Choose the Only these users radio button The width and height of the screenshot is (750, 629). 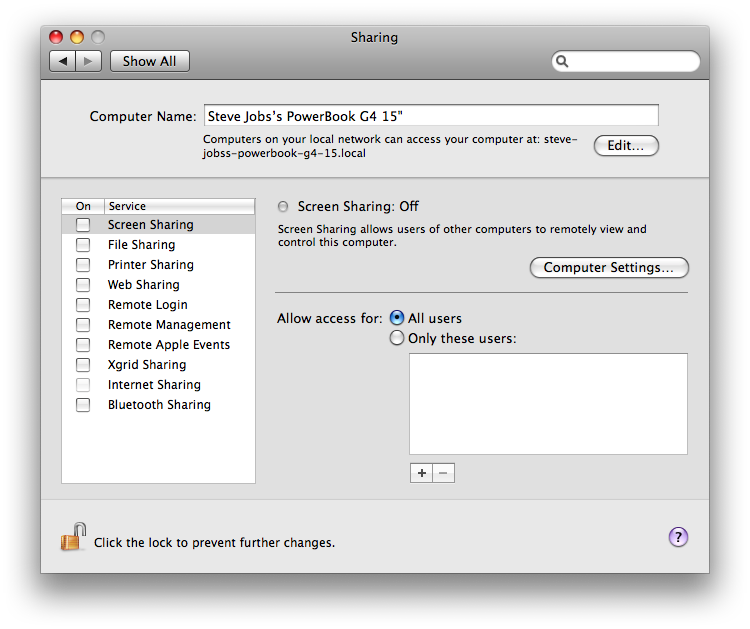tap(397, 338)
